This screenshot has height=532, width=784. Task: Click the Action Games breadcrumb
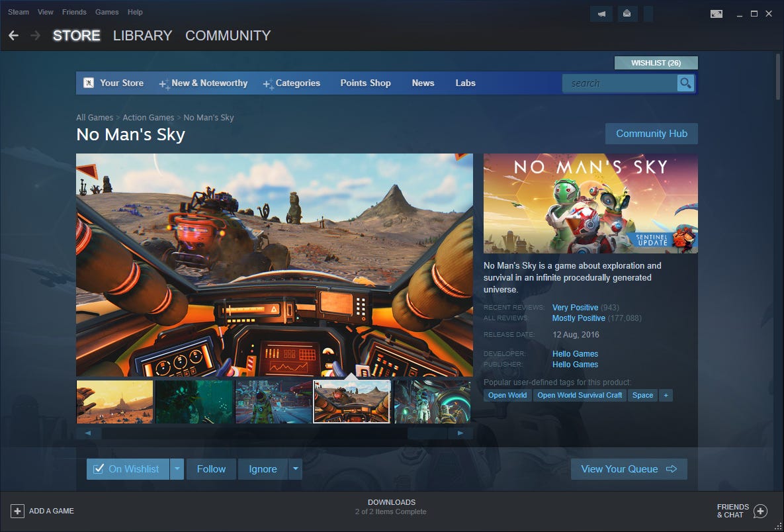click(148, 118)
